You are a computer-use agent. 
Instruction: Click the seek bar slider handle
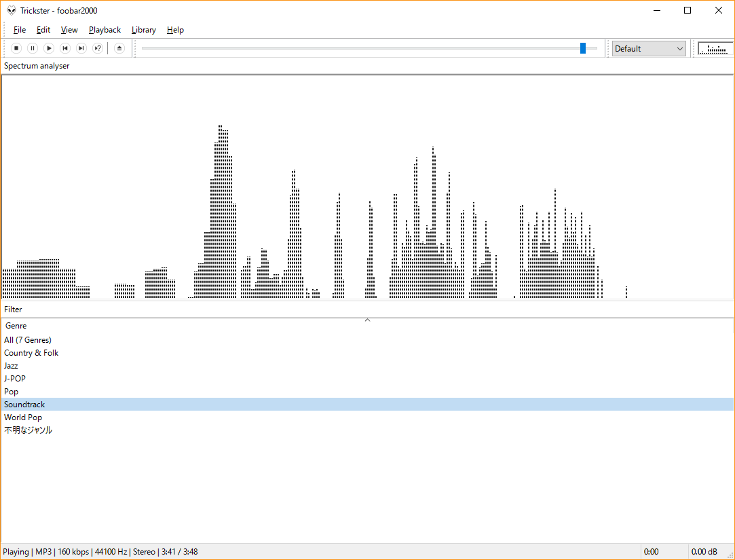click(x=583, y=48)
